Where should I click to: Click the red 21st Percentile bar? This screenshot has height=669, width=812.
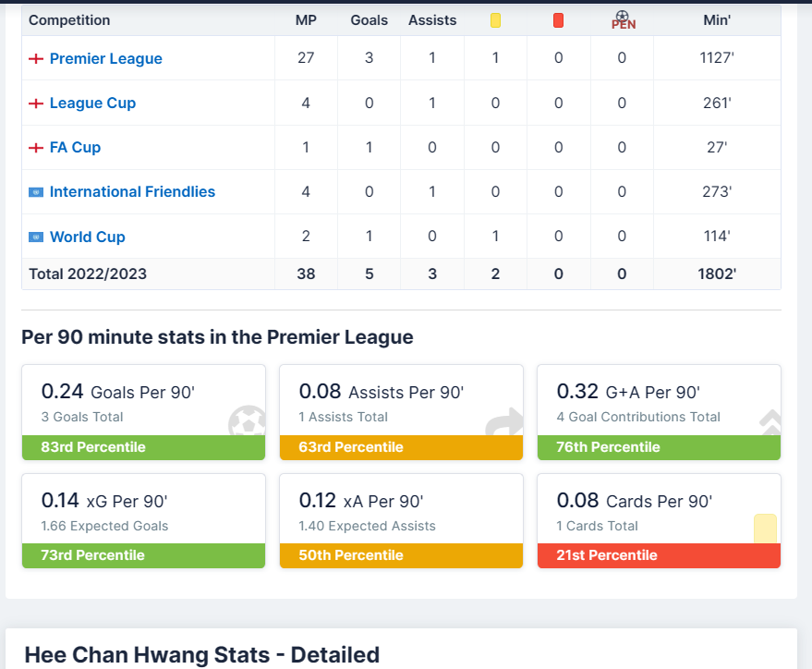(659, 555)
